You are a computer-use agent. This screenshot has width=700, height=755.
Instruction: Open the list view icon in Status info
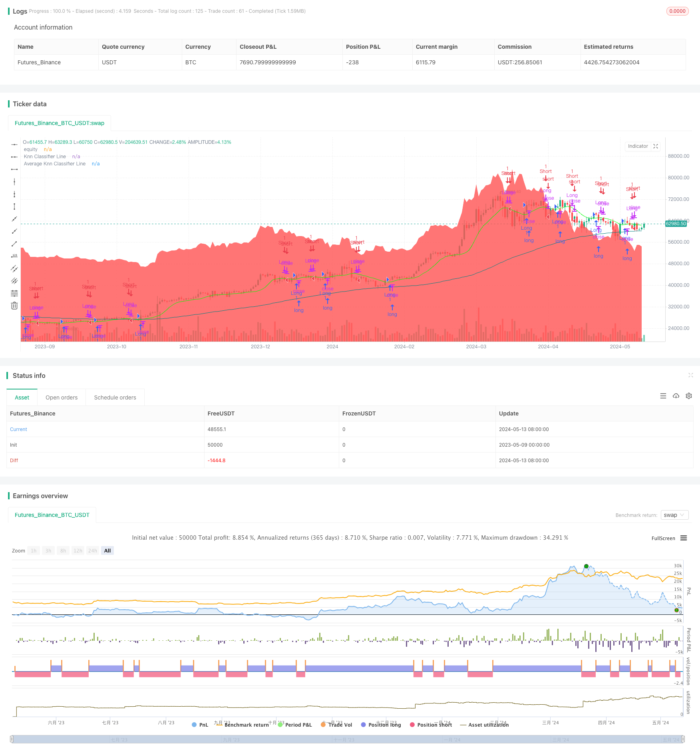click(663, 396)
